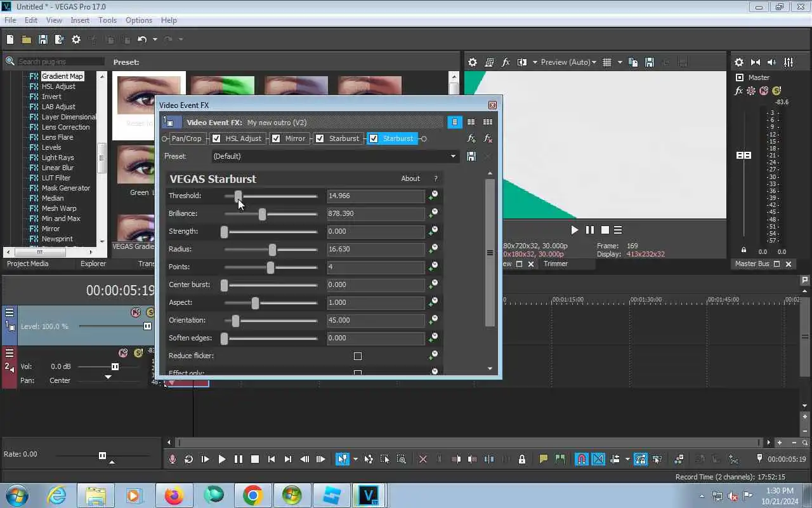
Task: Click the About link in VEGAS Starburst
Action: pos(410,178)
